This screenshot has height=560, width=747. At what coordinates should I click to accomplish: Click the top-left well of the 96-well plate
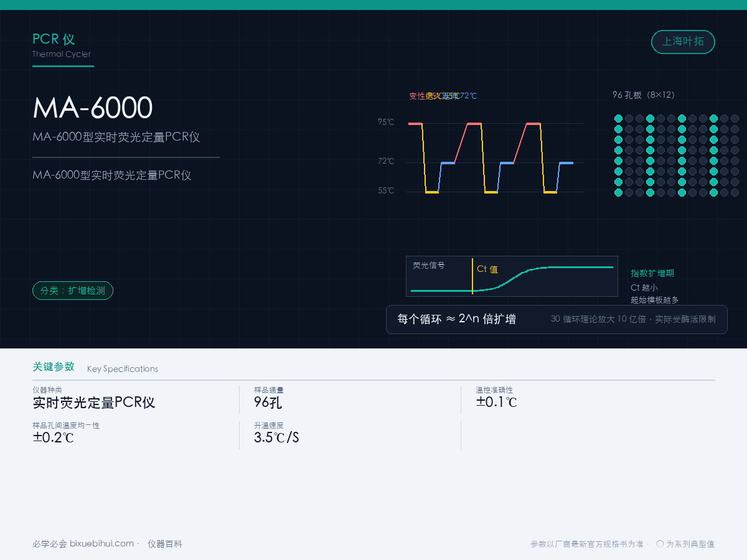pyautogui.click(x=618, y=118)
